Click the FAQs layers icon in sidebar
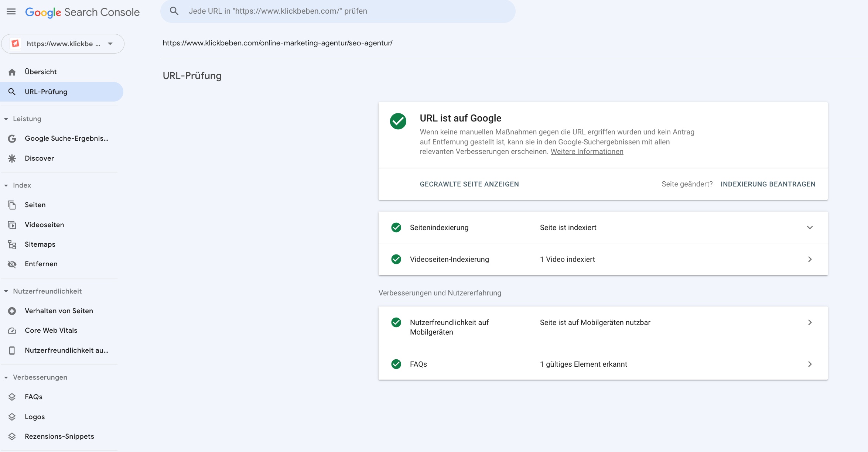The height and width of the screenshot is (452, 868). (x=12, y=397)
